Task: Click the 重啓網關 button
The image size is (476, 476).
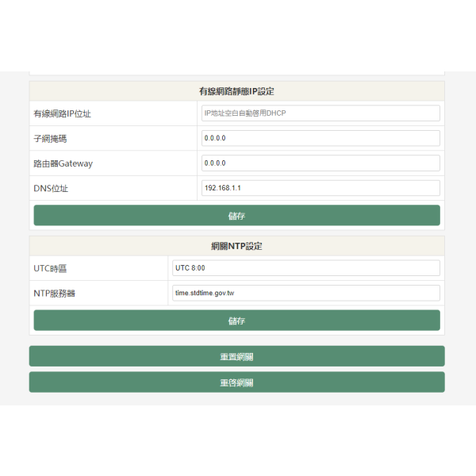Action: coord(236,382)
